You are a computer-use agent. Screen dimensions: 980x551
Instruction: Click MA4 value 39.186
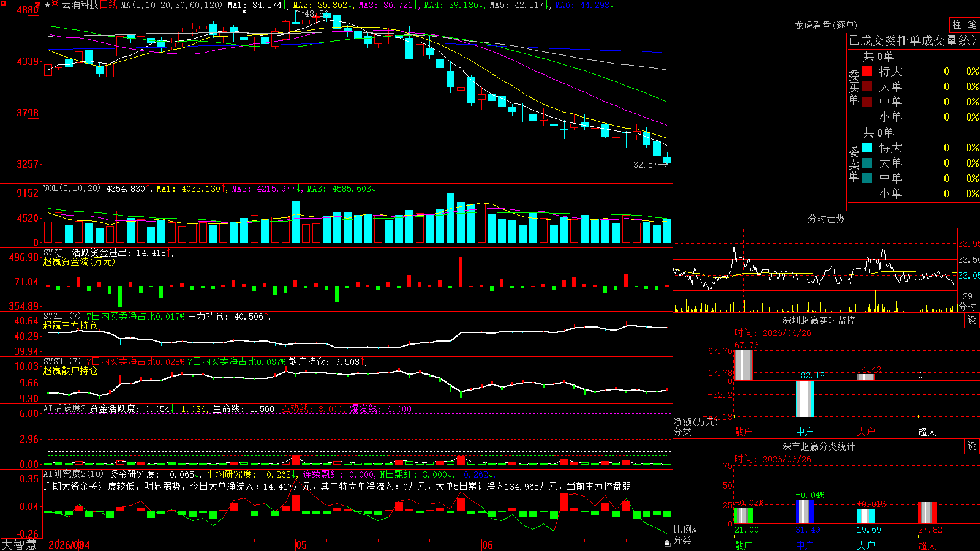click(x=464, y=5)
